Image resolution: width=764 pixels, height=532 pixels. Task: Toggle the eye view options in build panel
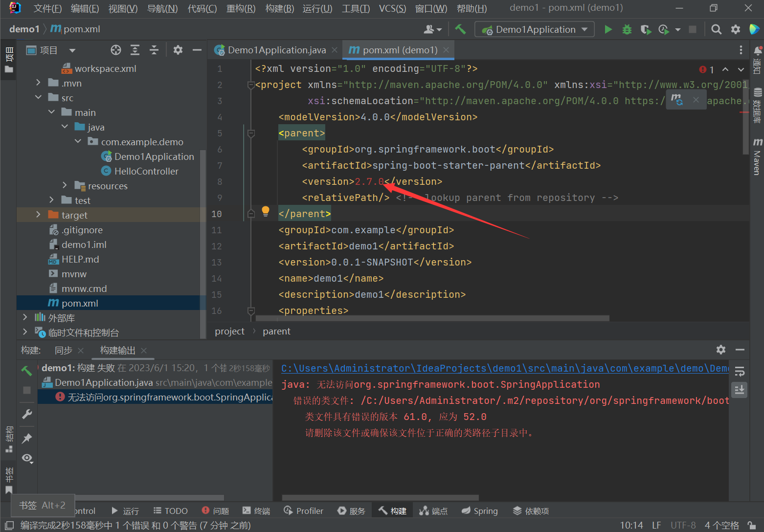point(27,458)
